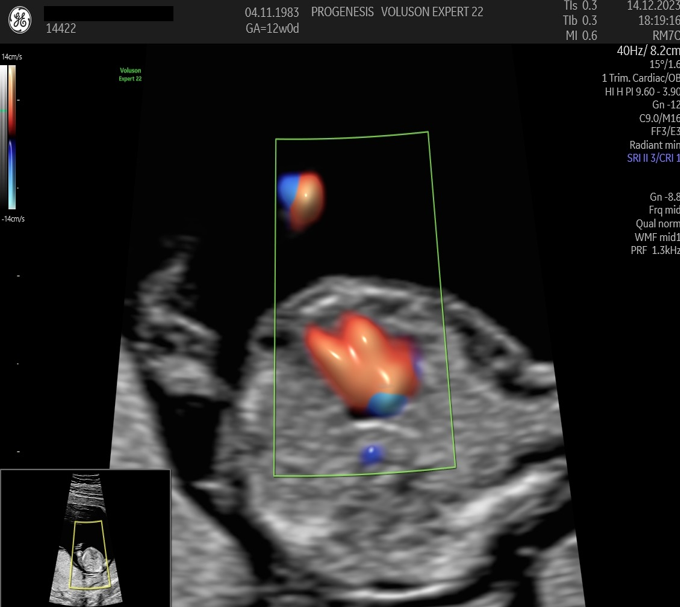
Task: Click the exam date 14.12.2023
Action: (652, 6)
